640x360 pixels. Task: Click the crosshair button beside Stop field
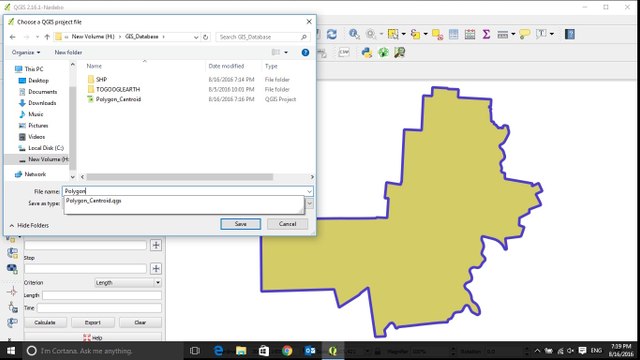pos(156,269)
